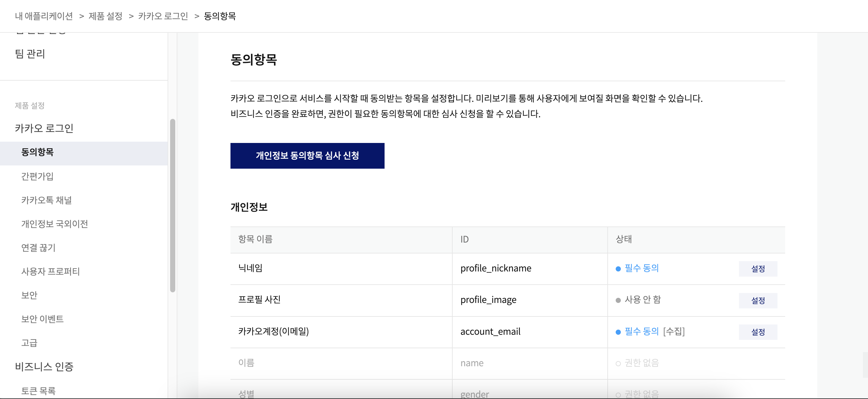868x399 pixels.
Task: Go to the 카카오톡 채널 sidebar item
Action: coord(47,200)
